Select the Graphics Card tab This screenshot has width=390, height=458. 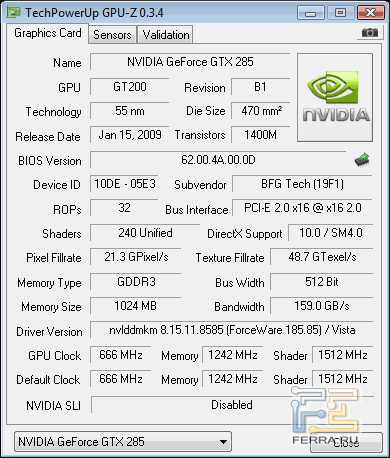pos(48,33)
